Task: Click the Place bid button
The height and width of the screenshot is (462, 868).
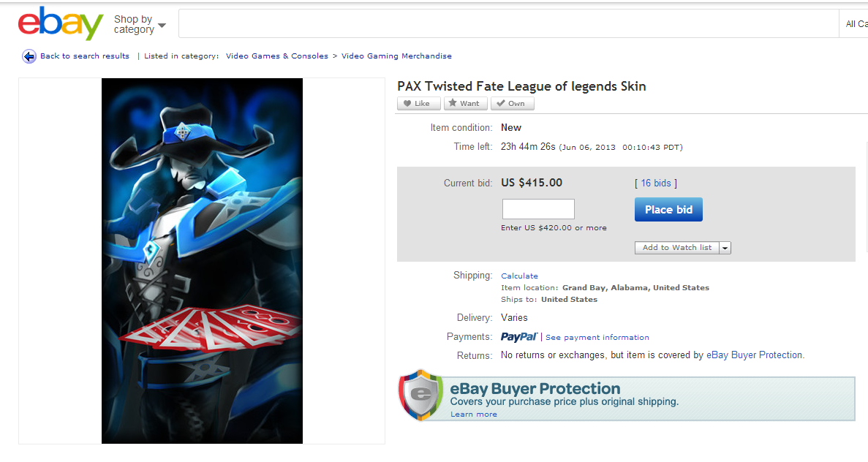Action: 668,210
